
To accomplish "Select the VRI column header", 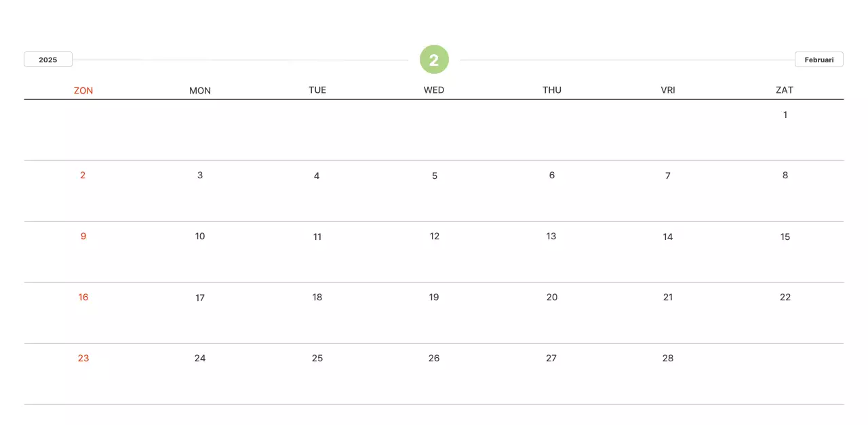I will point(668,90).
